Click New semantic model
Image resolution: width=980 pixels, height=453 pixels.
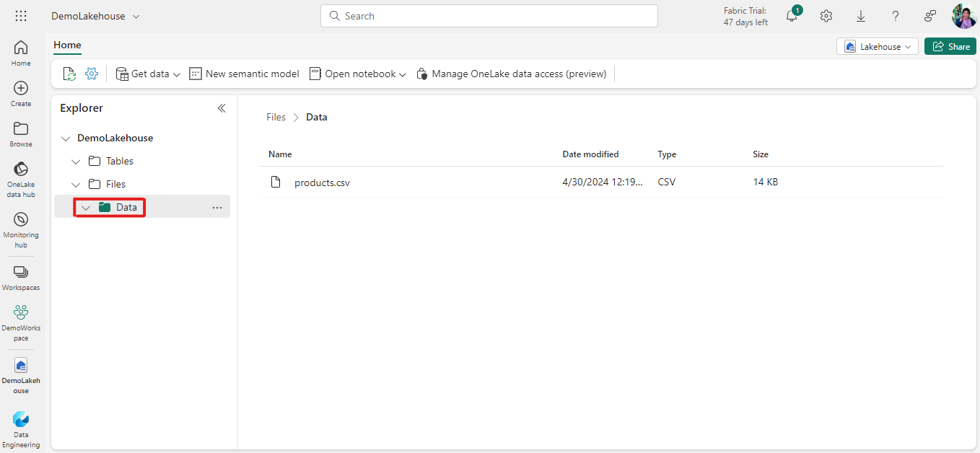pyautogui.click(x=245, y=74)
